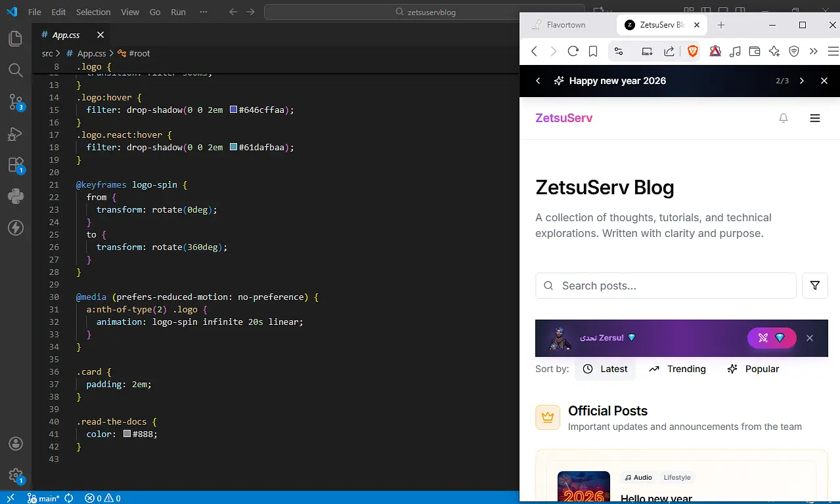This screenshot has width=840, height=504.
Task: Click the purple sword and gem challenge button
Action: (x=771, y=338)
